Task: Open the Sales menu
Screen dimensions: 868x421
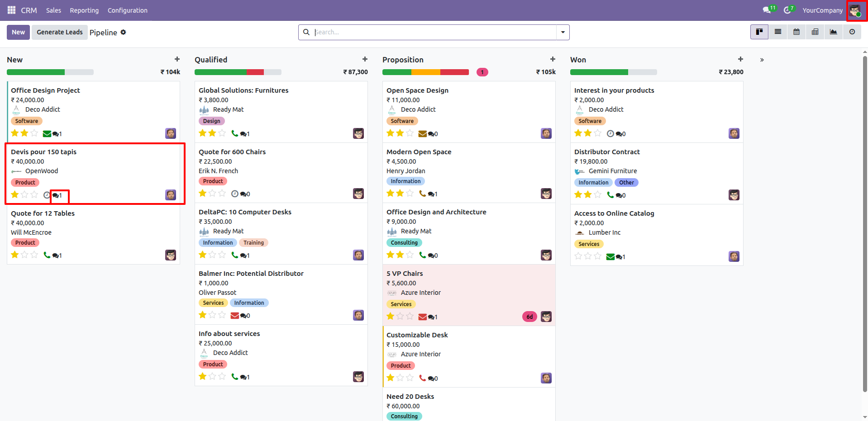Action: pyautogui.click(x=53, y=10)
